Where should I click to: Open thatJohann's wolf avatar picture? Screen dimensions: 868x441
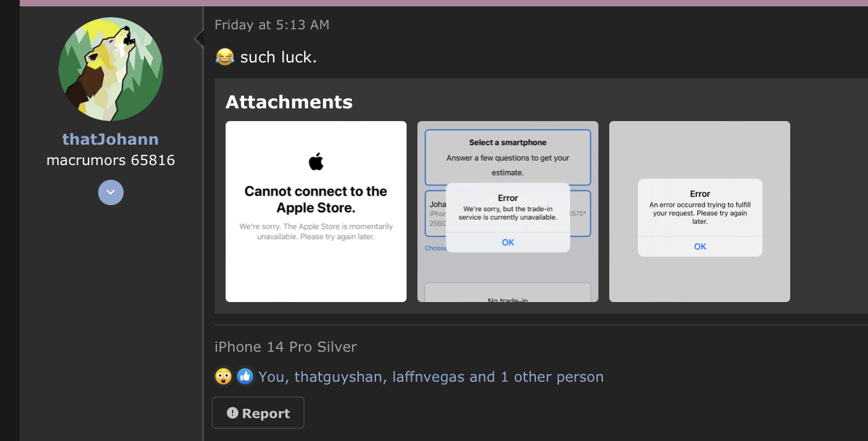111,69
